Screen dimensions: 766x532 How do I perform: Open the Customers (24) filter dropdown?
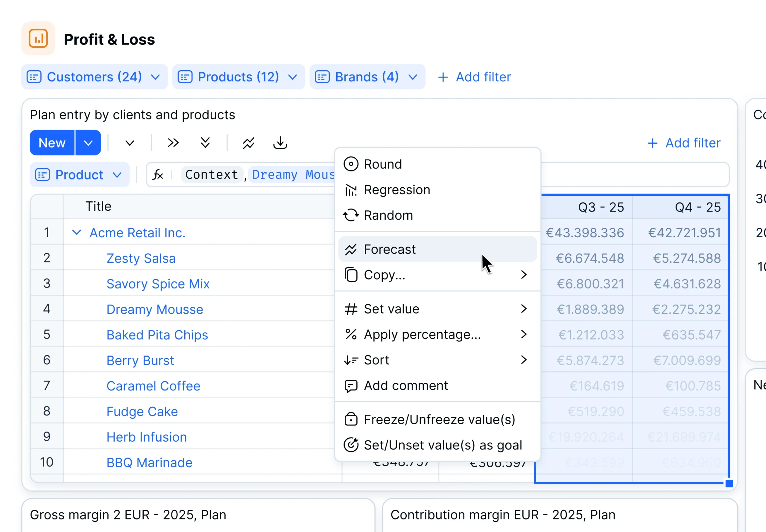point(94,77)
